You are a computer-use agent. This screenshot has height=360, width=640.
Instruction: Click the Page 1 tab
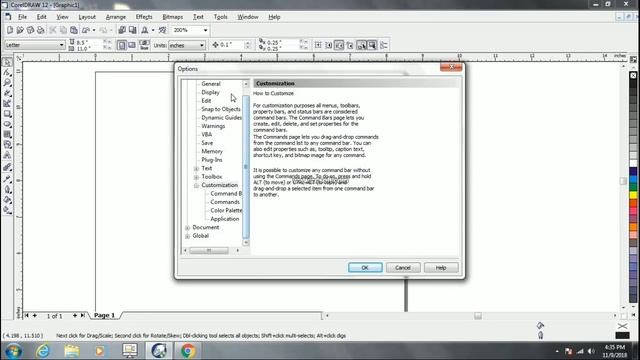coord(104,316)
